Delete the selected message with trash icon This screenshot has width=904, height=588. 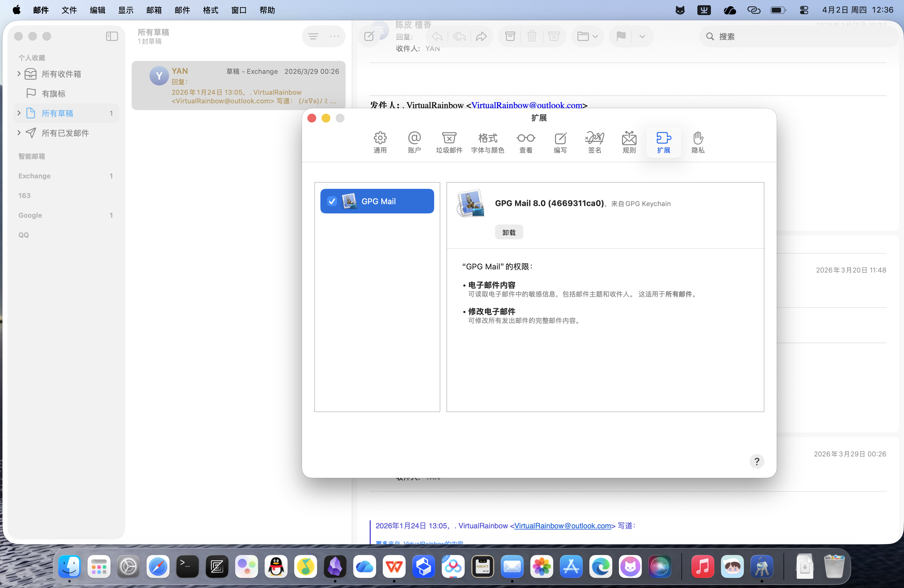pos(532,37)
